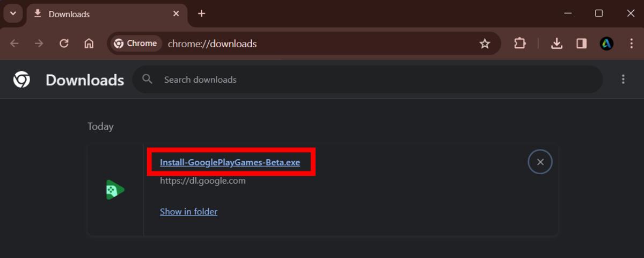Click Show in folder link
Screen dimensions: 644x258
(188, 212)
